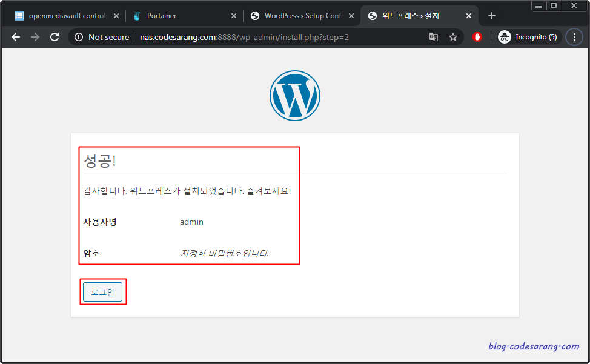Click the 성공! heading
Image resolution: width=590 pixels, height=364 pixels.
pyautogui.click(x=100, y=161)
